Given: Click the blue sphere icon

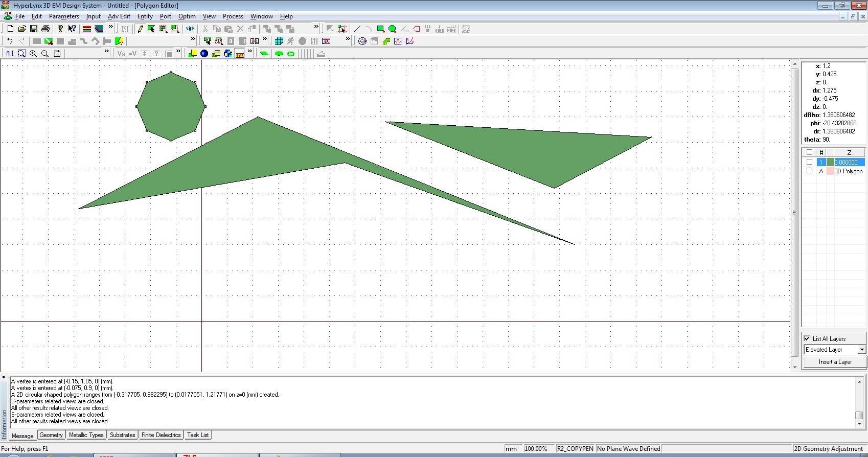Looking at the screenshot, I should pyautogui.click(x=204, y=53).
